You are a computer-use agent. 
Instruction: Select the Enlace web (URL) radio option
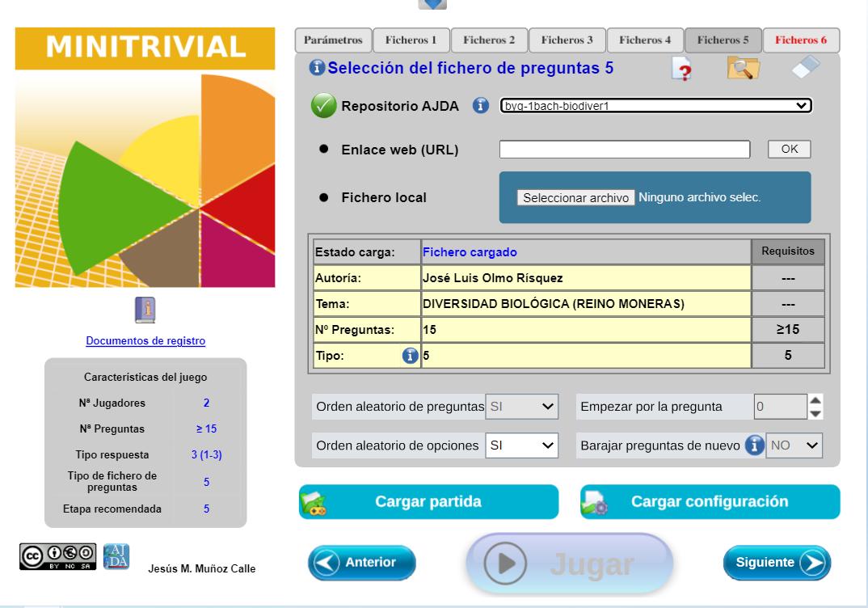tap(324, 150)
